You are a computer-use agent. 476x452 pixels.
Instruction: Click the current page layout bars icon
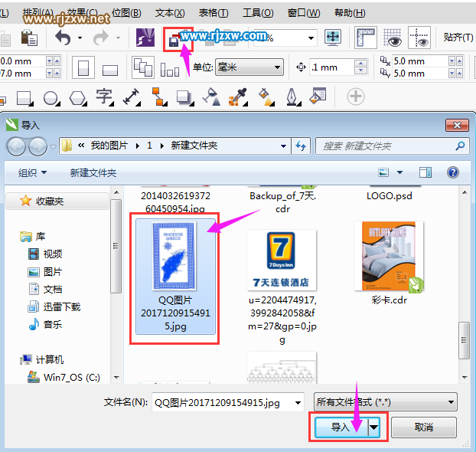coord(170,70)
